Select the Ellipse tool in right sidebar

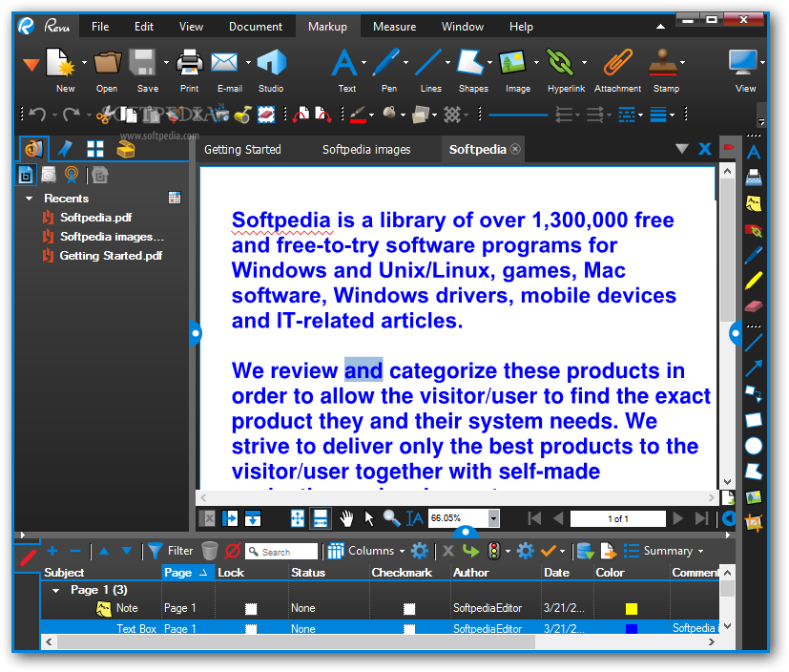[754, 446]
